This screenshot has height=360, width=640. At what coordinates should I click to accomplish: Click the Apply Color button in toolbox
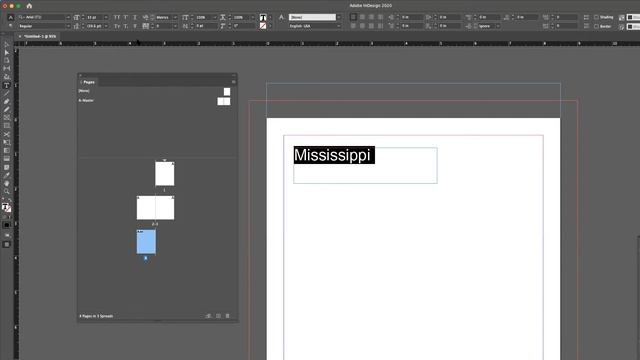[7, 225]
